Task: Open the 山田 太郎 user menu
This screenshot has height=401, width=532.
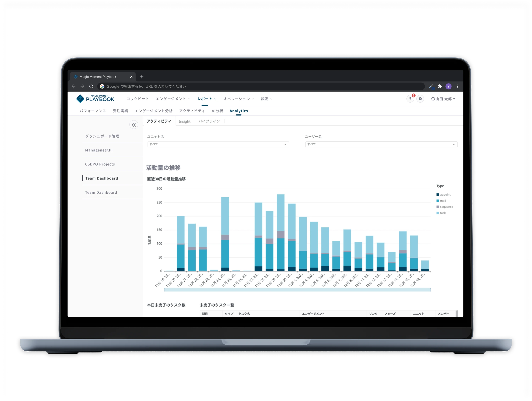Action: [443, 99]
